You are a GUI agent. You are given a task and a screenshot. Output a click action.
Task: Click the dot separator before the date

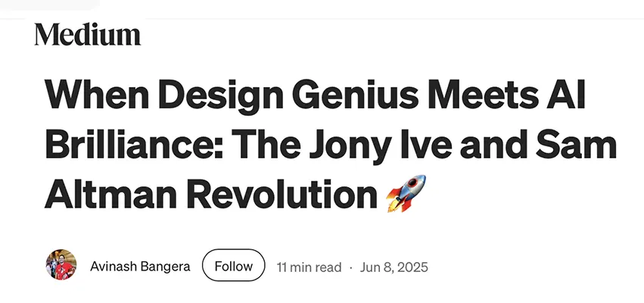point(350,267)
